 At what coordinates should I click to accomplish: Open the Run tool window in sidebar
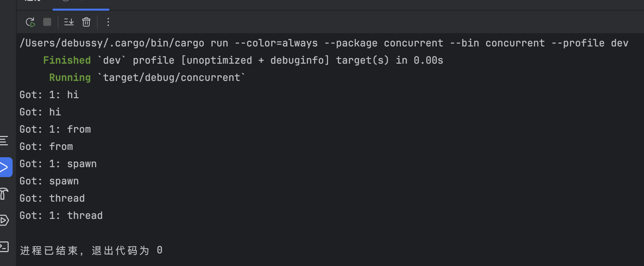click(5, 167)
